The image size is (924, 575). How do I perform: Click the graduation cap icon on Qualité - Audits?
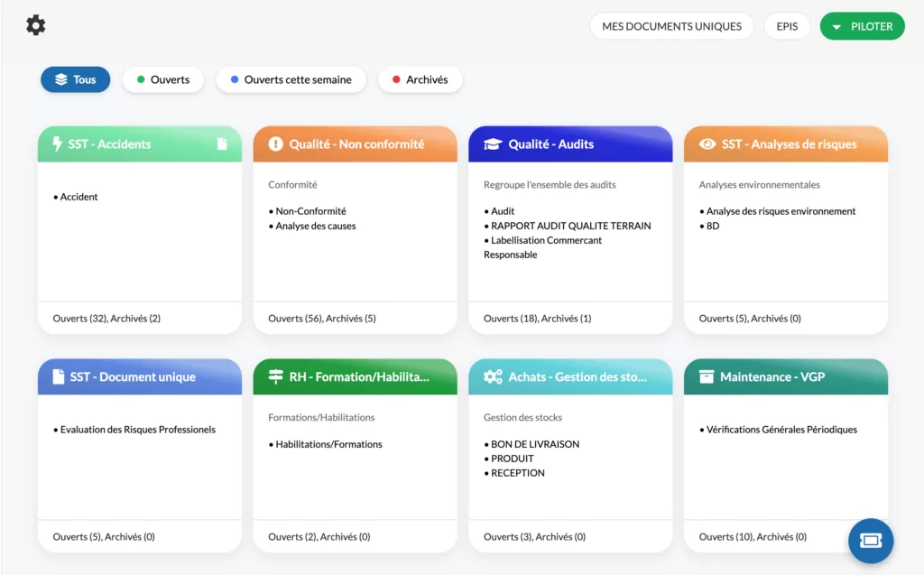pos(492,144)
